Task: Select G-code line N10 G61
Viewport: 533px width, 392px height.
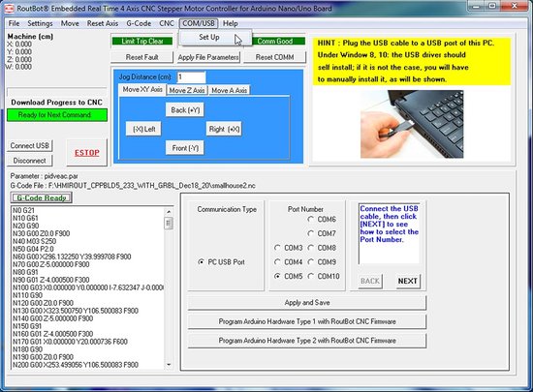Action: pyautogui.click(x=25, y=218)
